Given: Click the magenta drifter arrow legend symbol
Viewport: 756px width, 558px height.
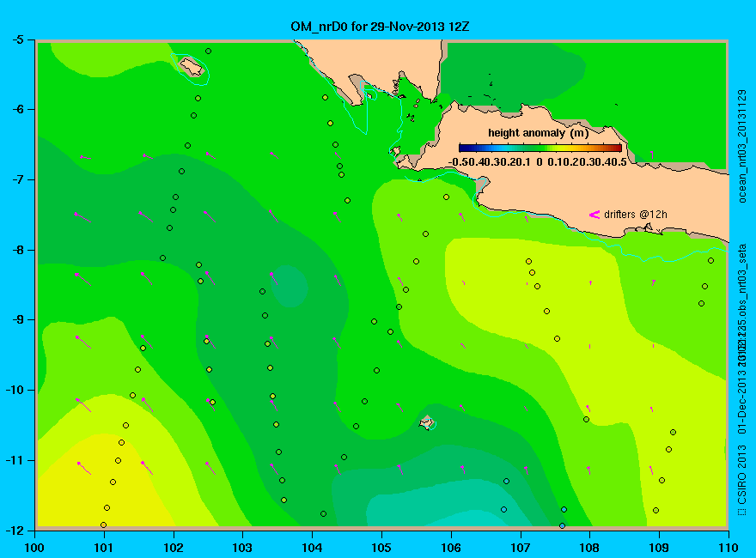Looking at the screenshot, I should (594, 215).
